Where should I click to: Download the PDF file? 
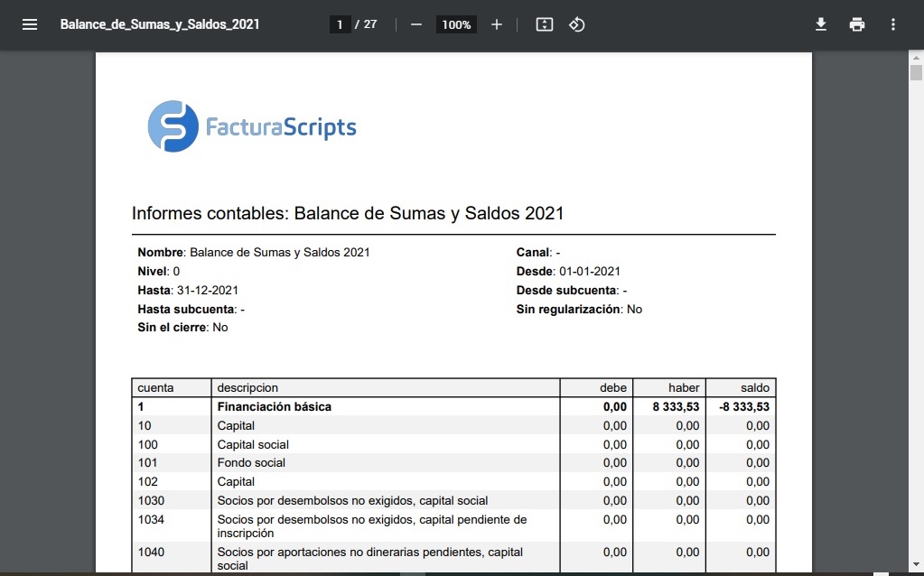[821, 24]
